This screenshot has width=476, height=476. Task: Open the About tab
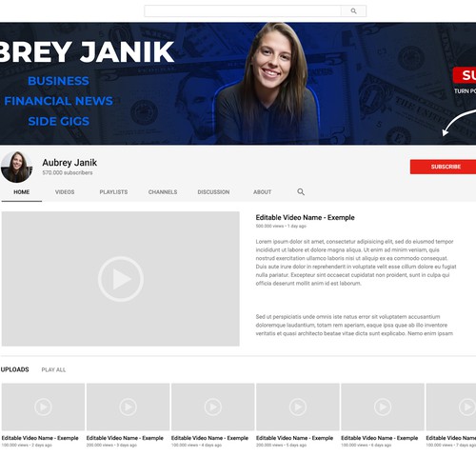pyautogui.click(x=262, y=192)
